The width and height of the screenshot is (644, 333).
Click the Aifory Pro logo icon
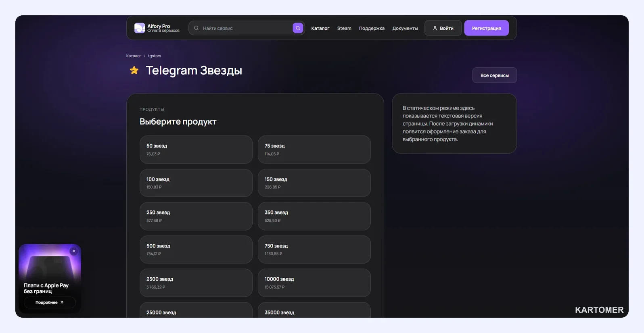click(x=140, y=28)
